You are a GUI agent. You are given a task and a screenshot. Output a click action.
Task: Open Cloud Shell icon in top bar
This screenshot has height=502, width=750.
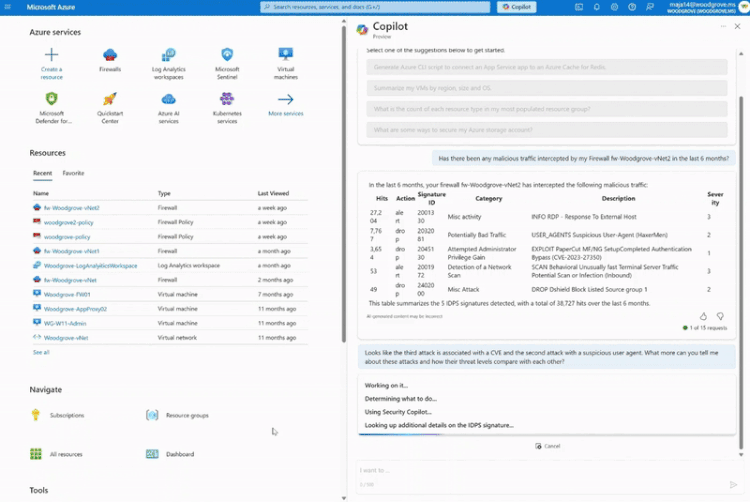click(x=579, y=7)
